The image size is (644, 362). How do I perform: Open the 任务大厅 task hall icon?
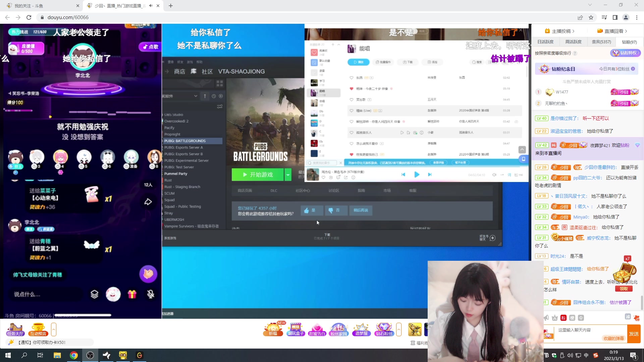[x=15, y=329]
